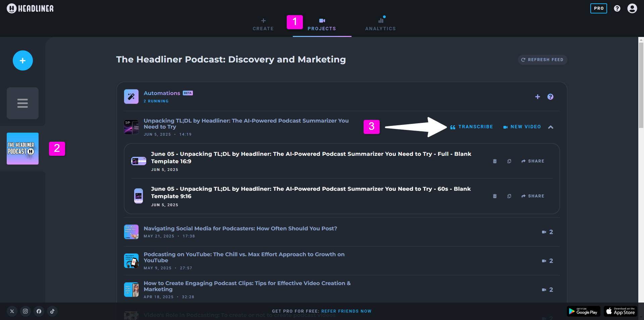644x320 pixels.
Task: Open the Full Blank Template 16:9 project
Action: tap(311, 157)
